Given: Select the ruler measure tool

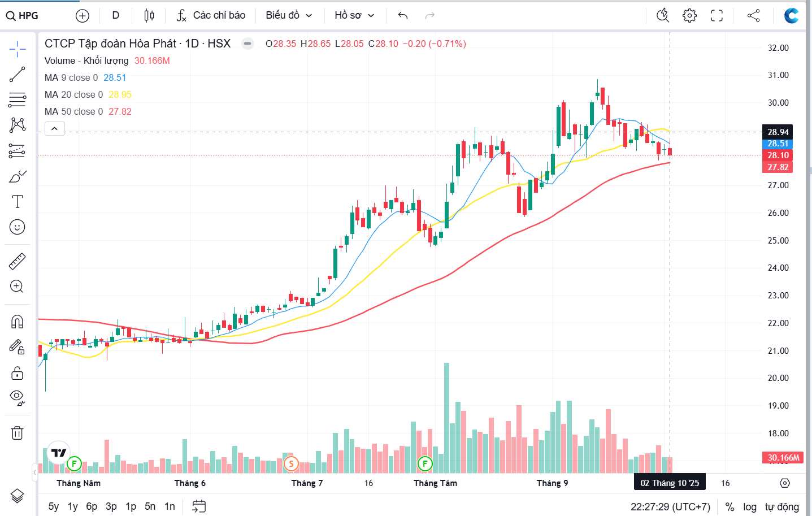Looking at the screenshot, I should (x=18, y=261).
